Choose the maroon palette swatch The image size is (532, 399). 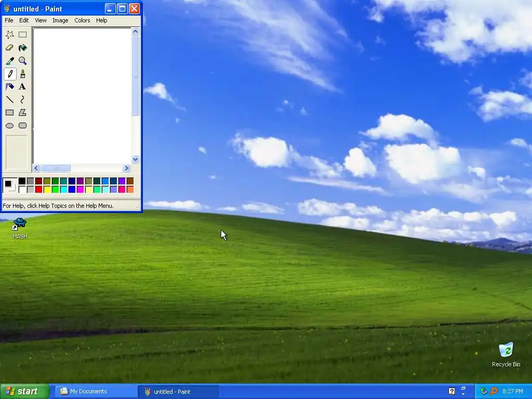click(38, 181)
